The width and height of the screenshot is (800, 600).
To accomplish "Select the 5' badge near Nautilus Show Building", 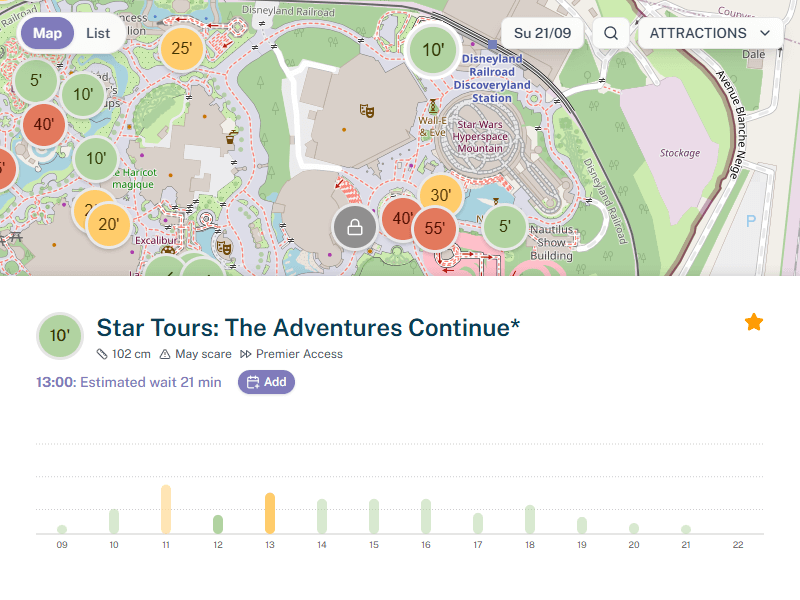I will [504, 227].
